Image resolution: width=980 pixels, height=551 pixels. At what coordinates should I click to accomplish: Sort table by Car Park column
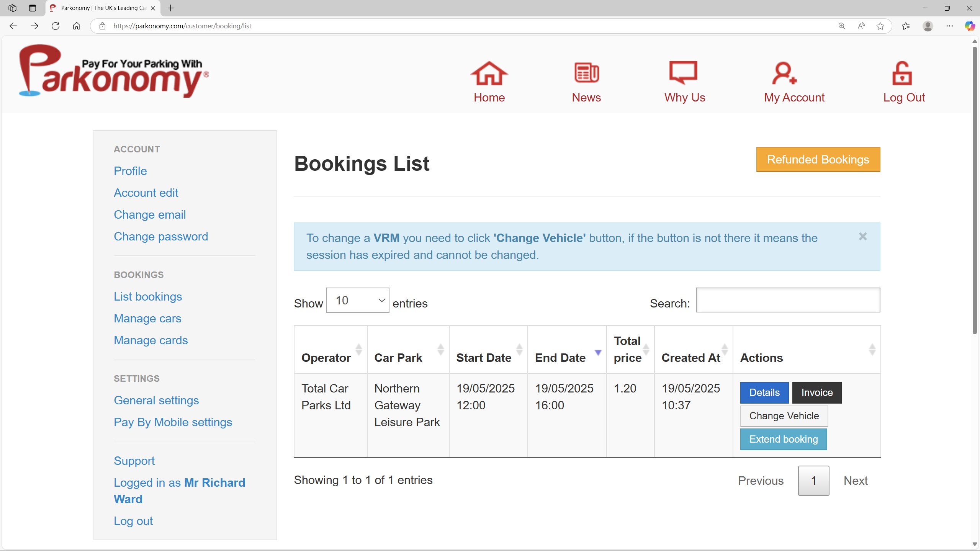coord(408,349)
